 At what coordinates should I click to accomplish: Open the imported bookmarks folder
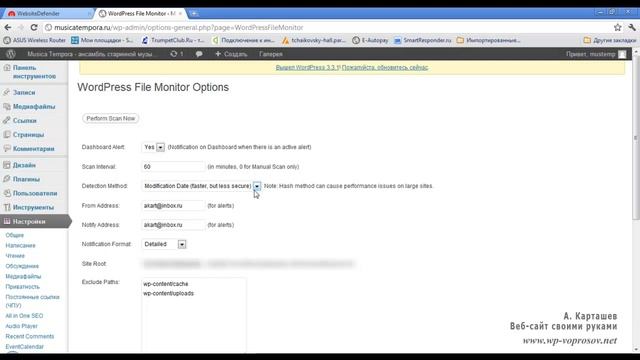point(489,40)
